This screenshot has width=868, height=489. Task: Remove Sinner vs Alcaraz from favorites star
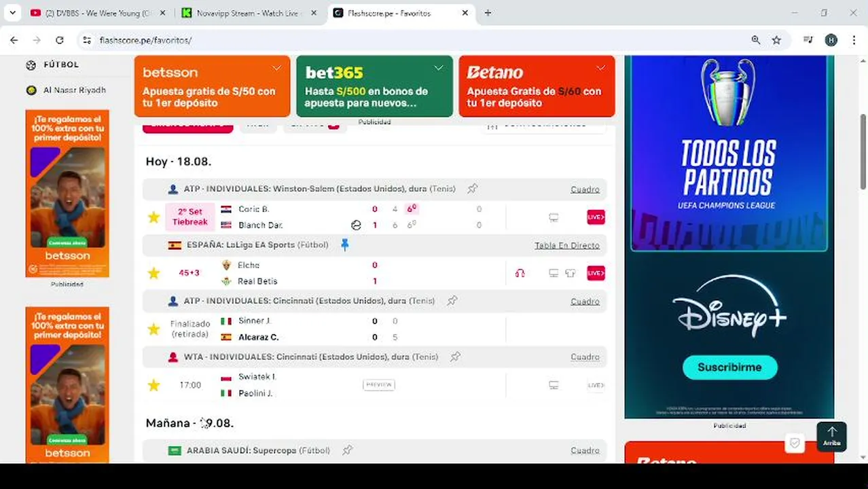pos(153,329)
